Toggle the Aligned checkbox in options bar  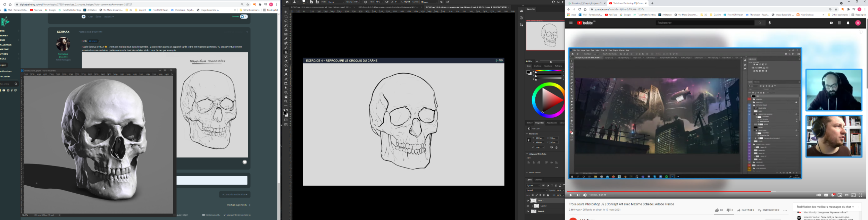pos(402,2)
